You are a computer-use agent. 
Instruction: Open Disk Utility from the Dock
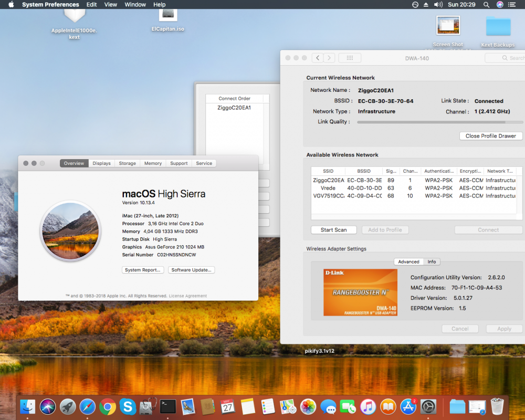(148, 407)
